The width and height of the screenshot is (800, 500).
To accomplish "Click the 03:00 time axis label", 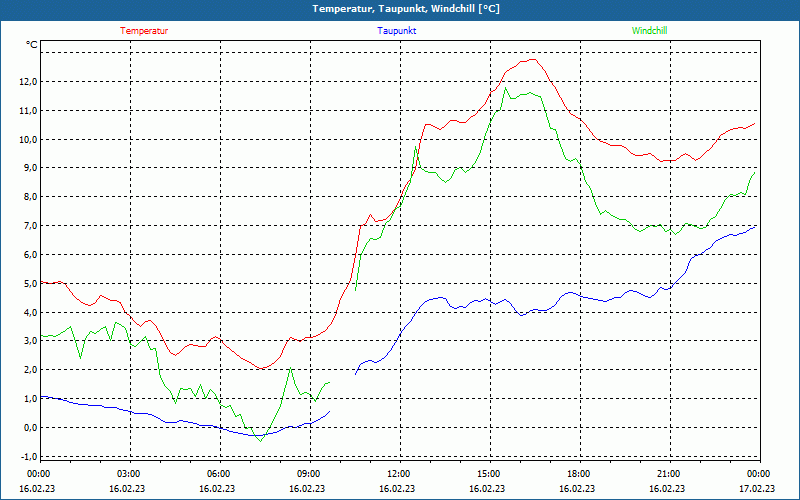I will pos(130,474).
